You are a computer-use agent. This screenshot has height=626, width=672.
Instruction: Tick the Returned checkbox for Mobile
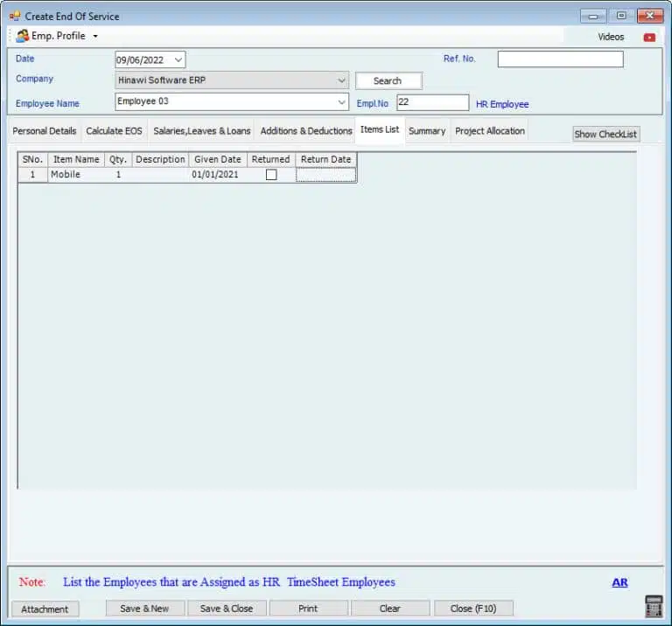(271, 175)
